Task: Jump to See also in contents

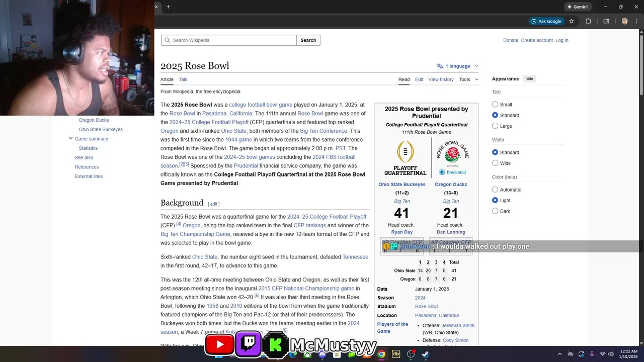Action: 84,157
